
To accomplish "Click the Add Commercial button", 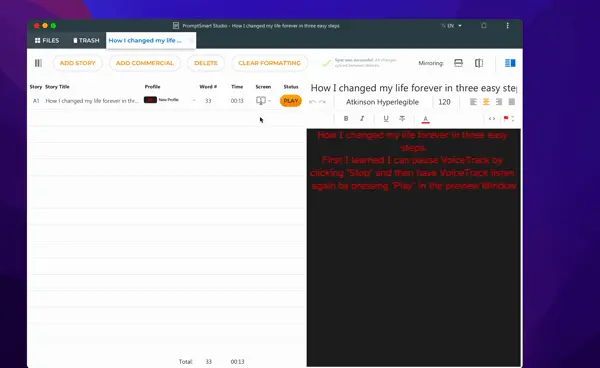I will pyautogui.click(x=145, y=63).
